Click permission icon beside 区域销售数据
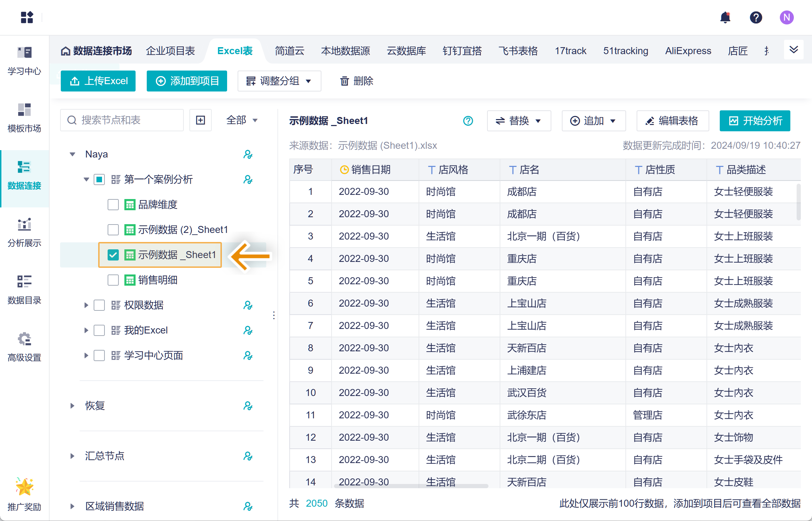Viewport: 812px width, 521px height. pyautogui.click(x=248, y=506)
